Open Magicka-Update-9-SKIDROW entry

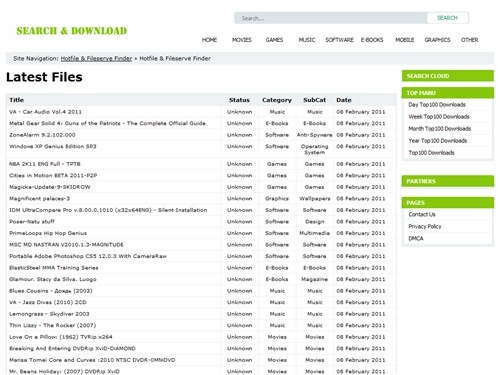50,187
